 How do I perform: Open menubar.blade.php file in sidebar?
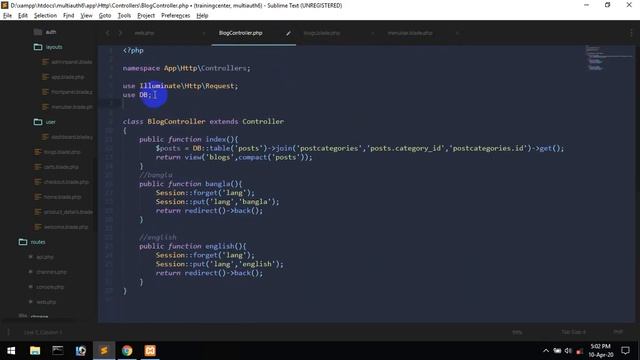(67, 107)
